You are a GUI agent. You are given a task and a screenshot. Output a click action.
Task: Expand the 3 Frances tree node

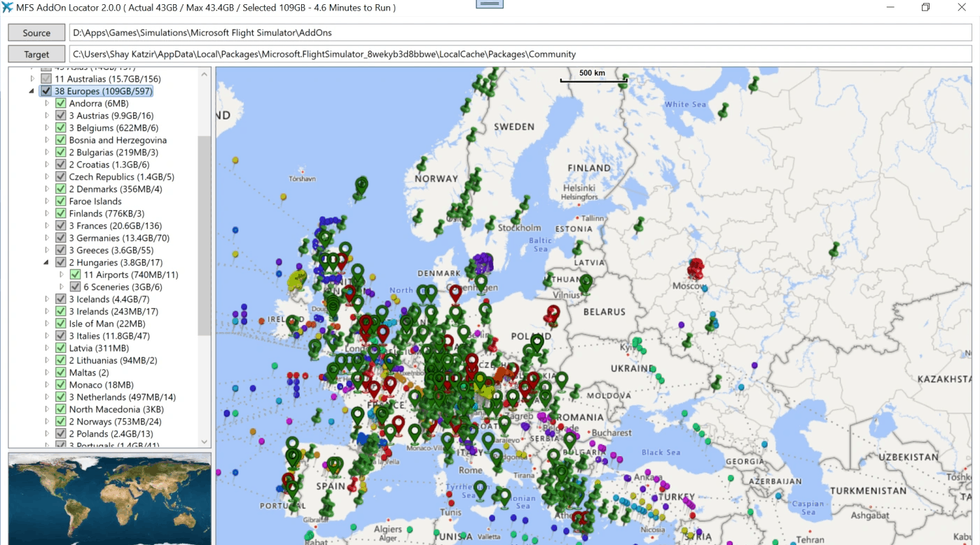47,226
